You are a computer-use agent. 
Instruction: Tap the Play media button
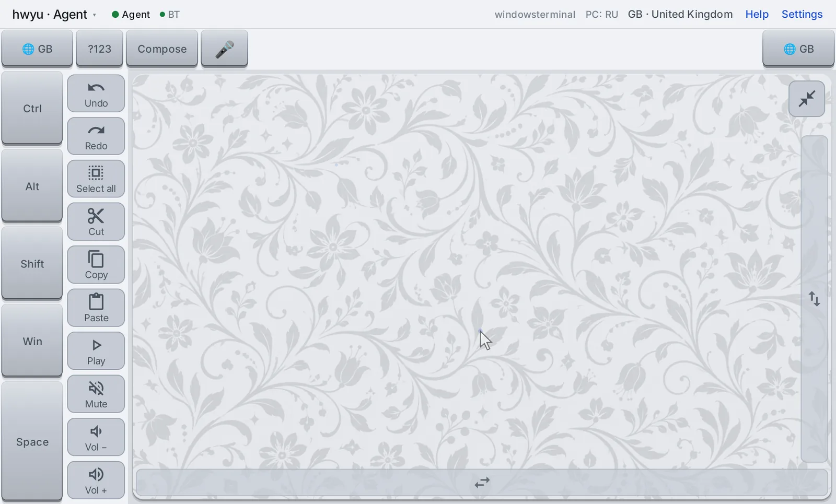coord(96,351)
